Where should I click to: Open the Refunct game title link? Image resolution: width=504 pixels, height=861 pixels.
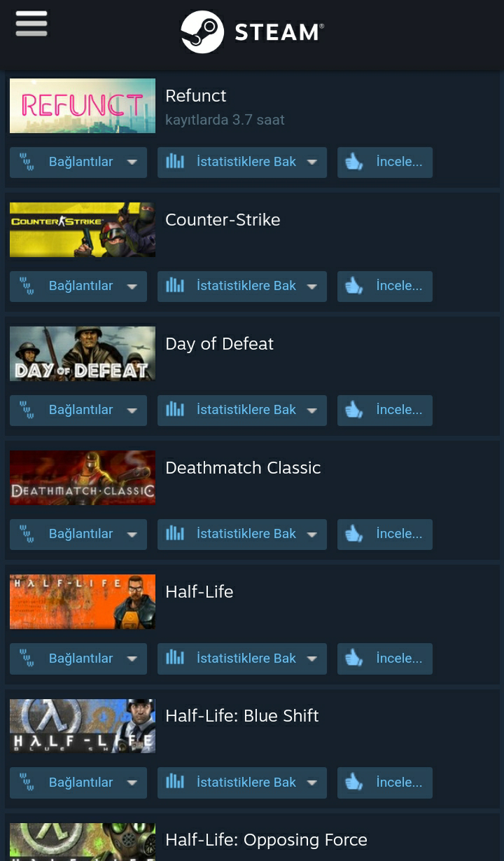(196, 96)
